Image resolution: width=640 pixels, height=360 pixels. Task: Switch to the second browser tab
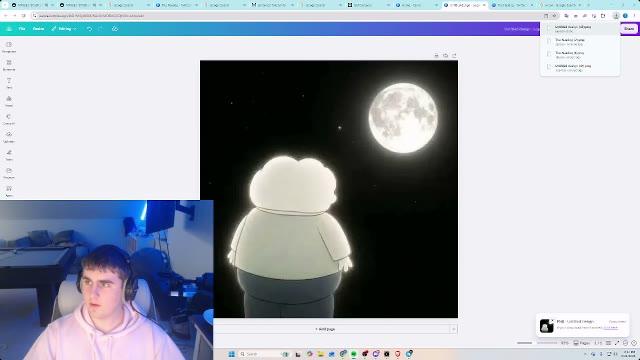(x=80, y=5)
